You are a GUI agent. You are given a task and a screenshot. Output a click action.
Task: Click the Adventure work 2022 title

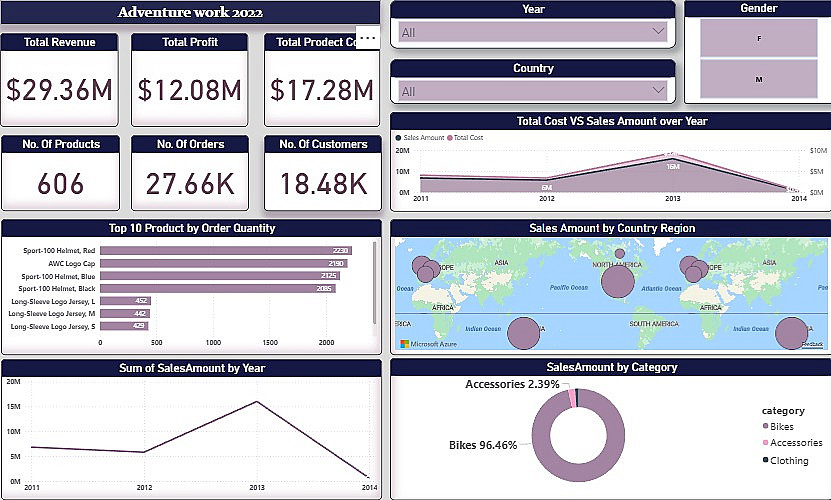190,12
